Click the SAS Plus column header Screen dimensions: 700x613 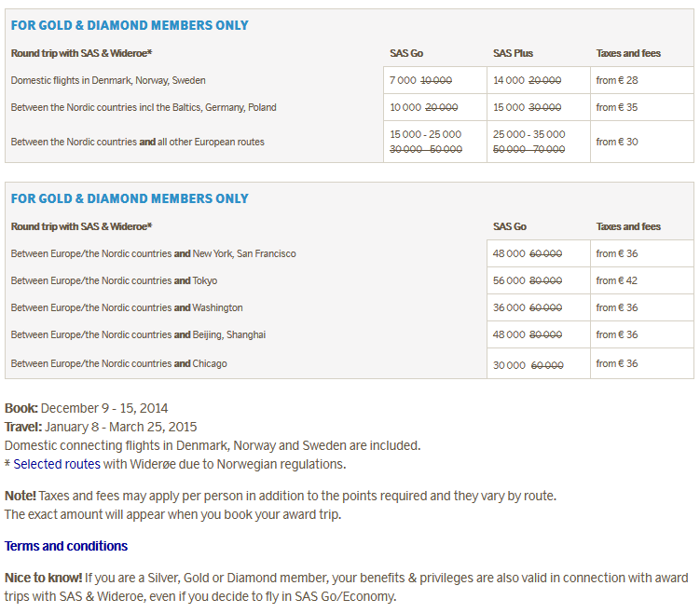pos(513,53)
